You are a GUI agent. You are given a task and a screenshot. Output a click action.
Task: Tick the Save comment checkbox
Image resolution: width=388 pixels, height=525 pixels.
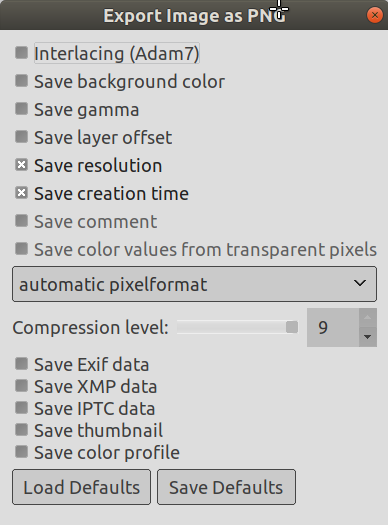click(21, 221)
